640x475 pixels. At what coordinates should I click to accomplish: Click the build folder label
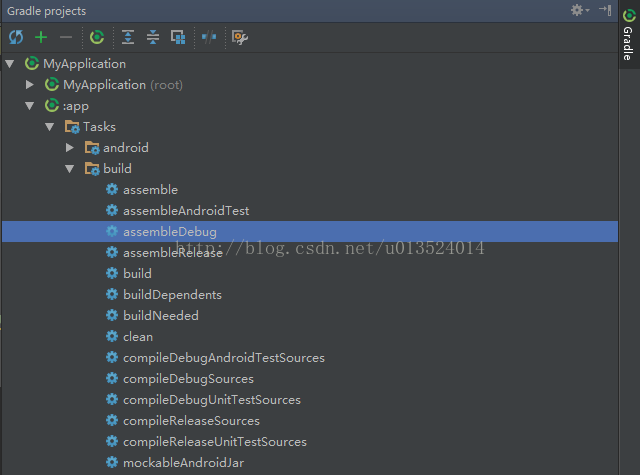117,169
